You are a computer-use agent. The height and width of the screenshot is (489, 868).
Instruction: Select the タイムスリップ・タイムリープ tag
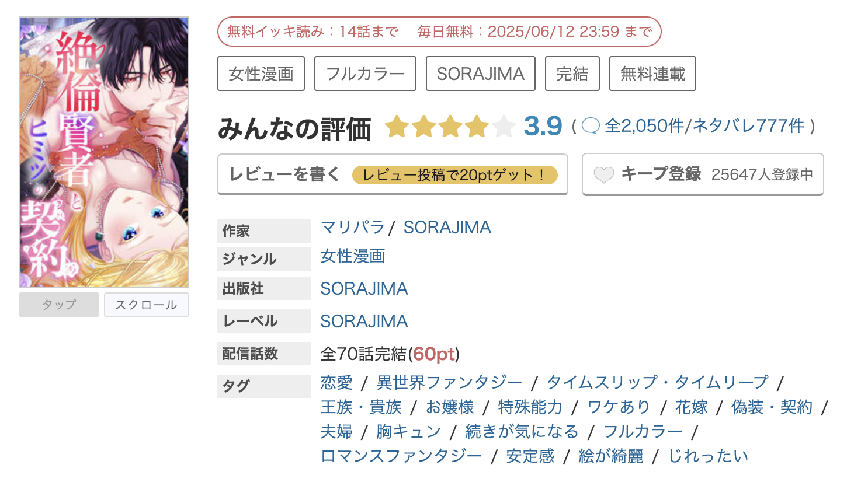click(657, 382)
